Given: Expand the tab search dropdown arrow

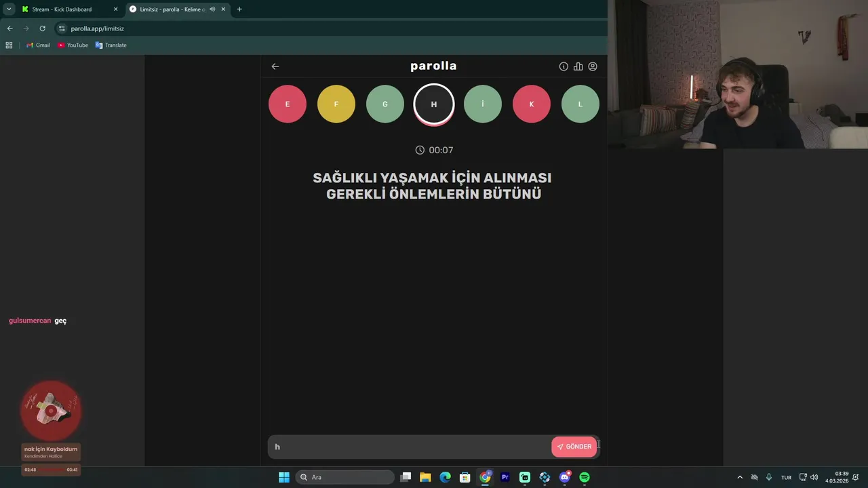Looking at the screenshot, I should pyautogui.click(x=9, y=9).
